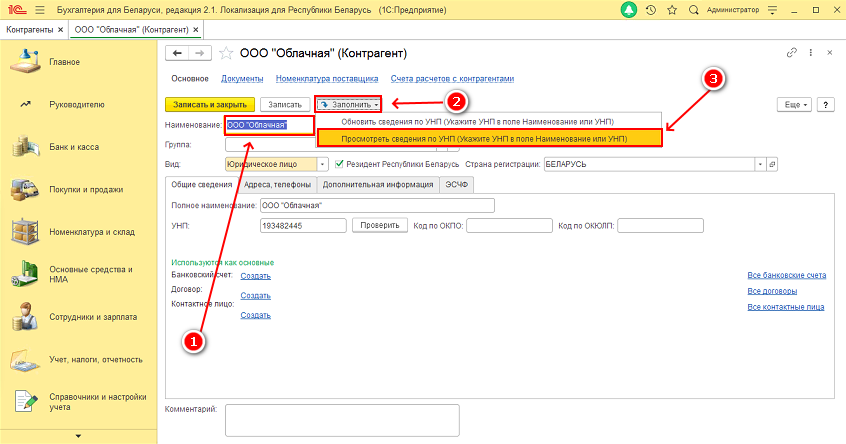
Task: Open the Справочники и настройки учета icon
Action: tap(25, 401)
